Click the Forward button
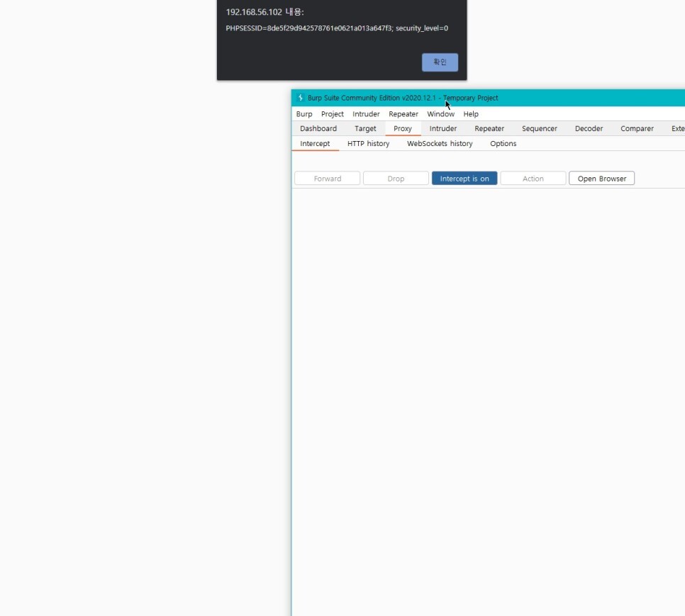The width and height of the screenshot is (685, 616). (x=327, y=179)
